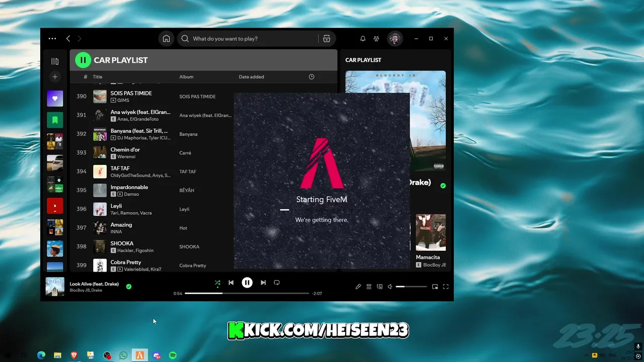The height and width of the screenshot is (362, 644).
Task: Open artist link INNA
Action: pos(116,232)
